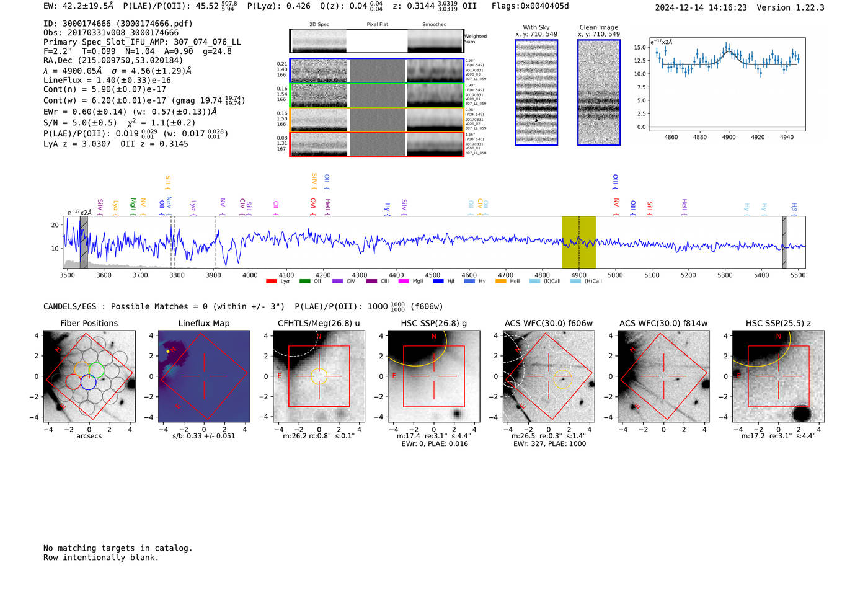Click the yellow highlighted band at 4900Å
The height and width of the screenshot is (591, 868).
578,242
